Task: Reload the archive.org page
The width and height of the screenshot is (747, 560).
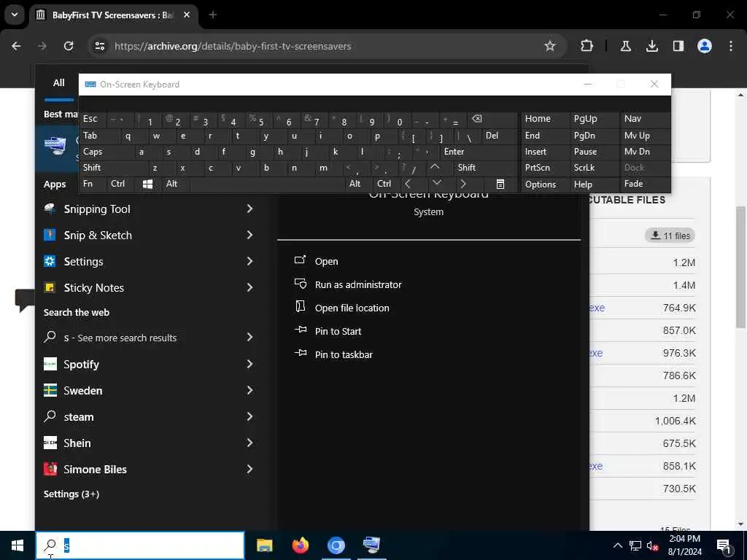Action: click(x=69, y=46)
